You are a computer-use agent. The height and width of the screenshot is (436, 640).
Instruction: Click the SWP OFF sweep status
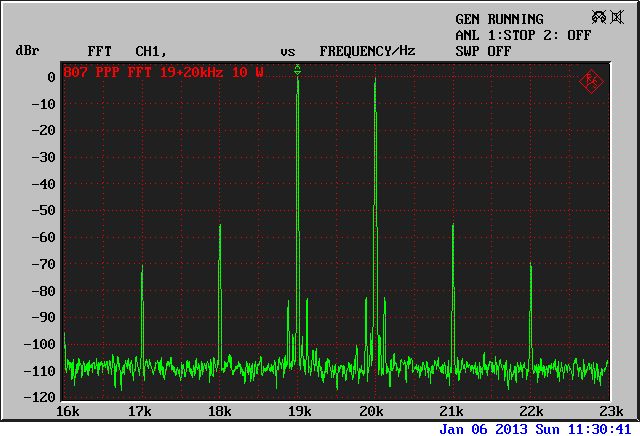(x=483, y=50)
